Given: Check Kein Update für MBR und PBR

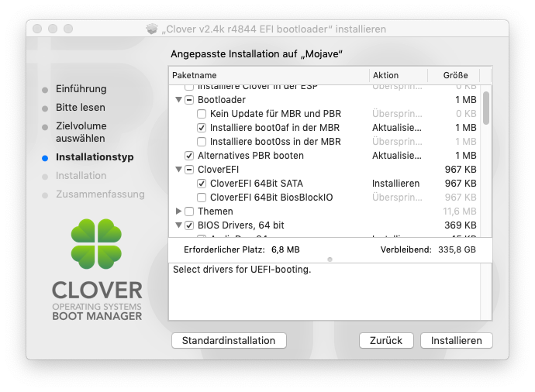Looking at the screenshot, I should (202, 114).
